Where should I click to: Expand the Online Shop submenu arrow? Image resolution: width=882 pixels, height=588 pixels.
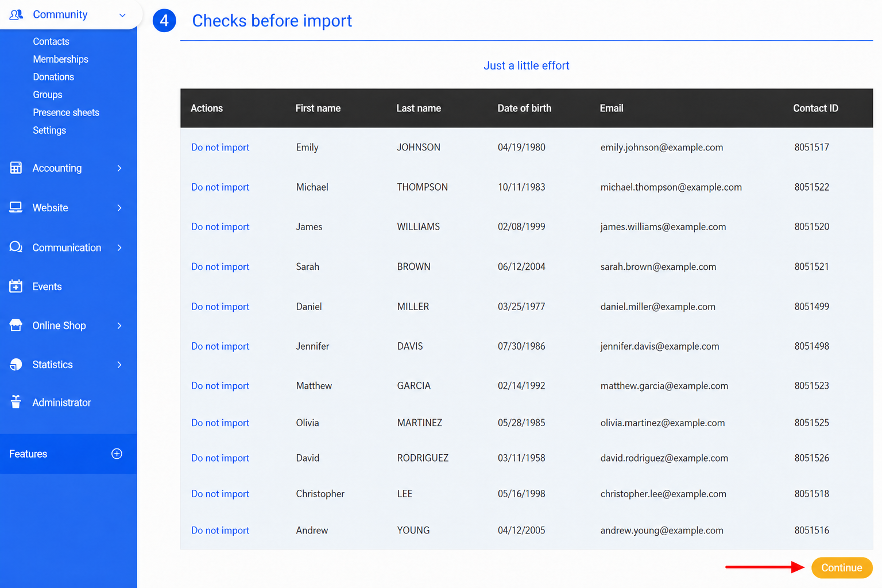[119, 326]
